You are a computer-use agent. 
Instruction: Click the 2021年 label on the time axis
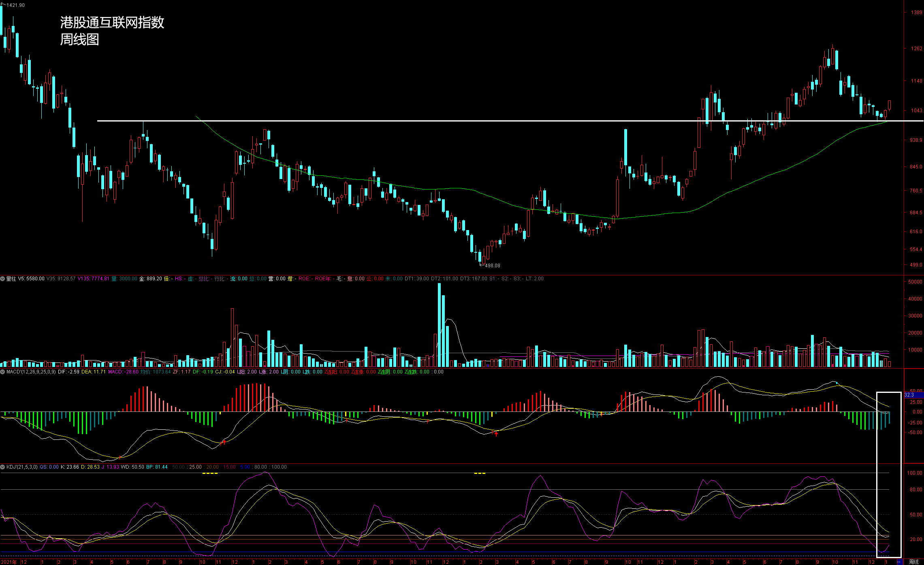(x=9, y=562)
